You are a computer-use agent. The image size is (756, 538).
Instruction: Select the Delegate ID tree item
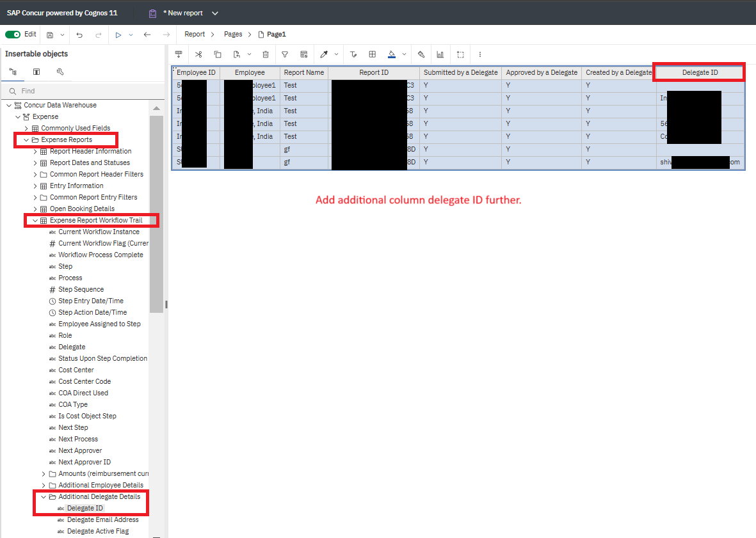84,509
